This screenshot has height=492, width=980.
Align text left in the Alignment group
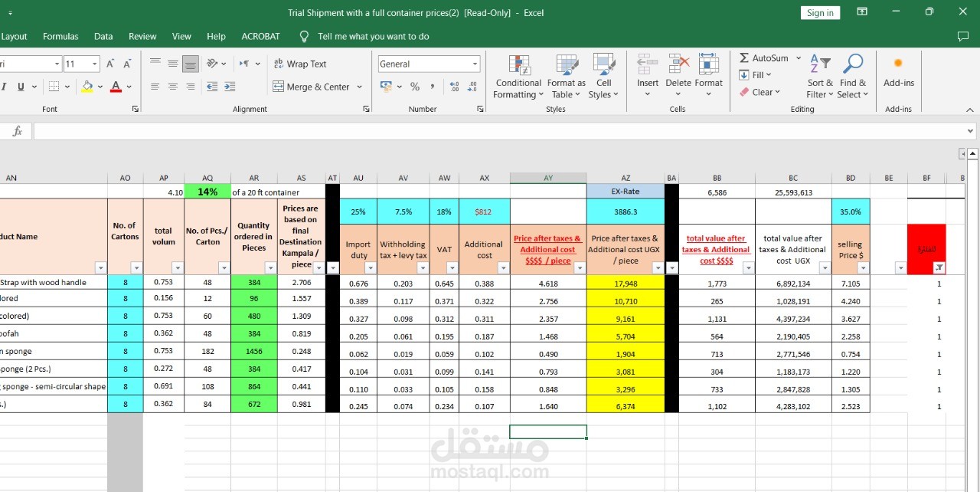coord(155,87)
